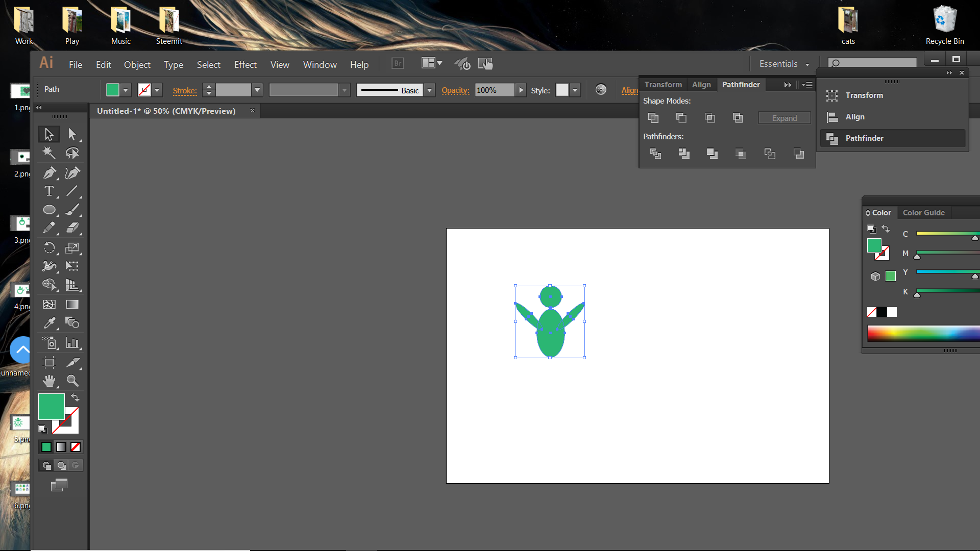Select the Rotate tool
980x551 pixels.
pos(49,248)
